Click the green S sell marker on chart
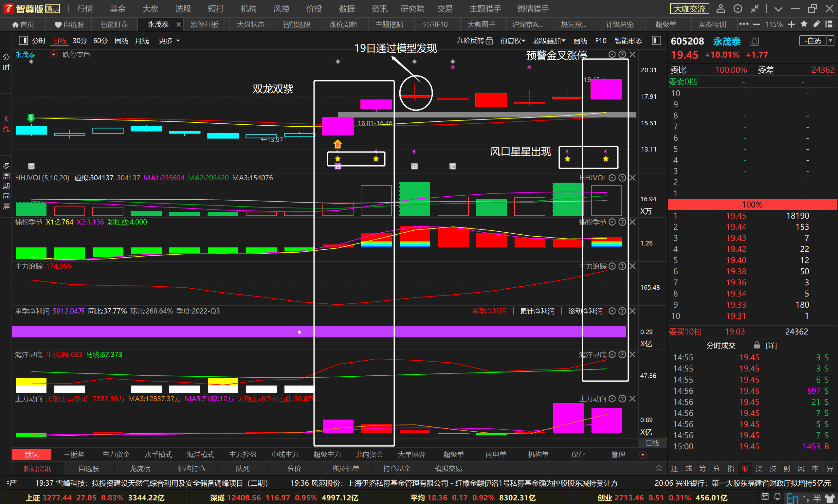 click(31, 118)
